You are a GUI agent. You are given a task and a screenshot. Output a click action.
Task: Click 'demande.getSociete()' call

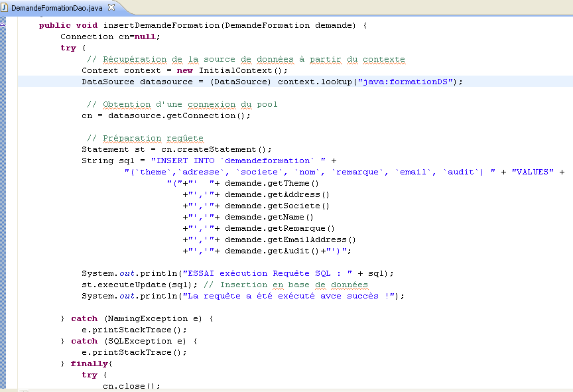pos(277,206)
